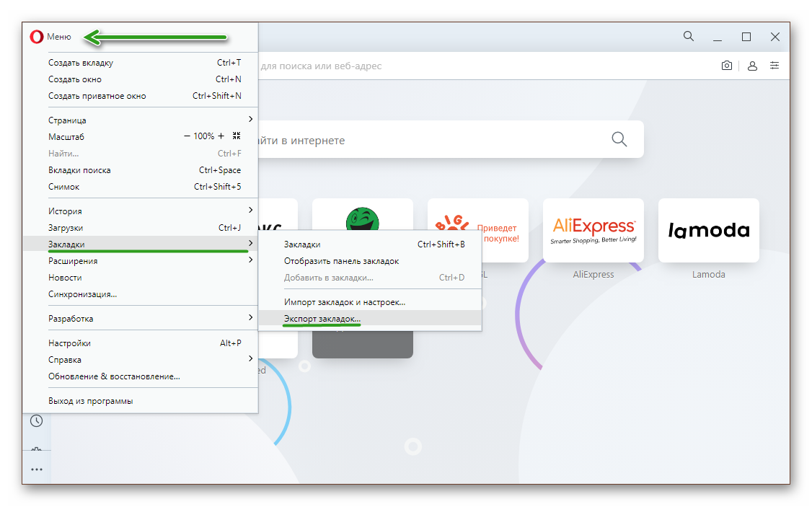Viewport: 812px width, 512px height.
Task: Click the search magnifier in search box
Action: [x=619, y=139]
